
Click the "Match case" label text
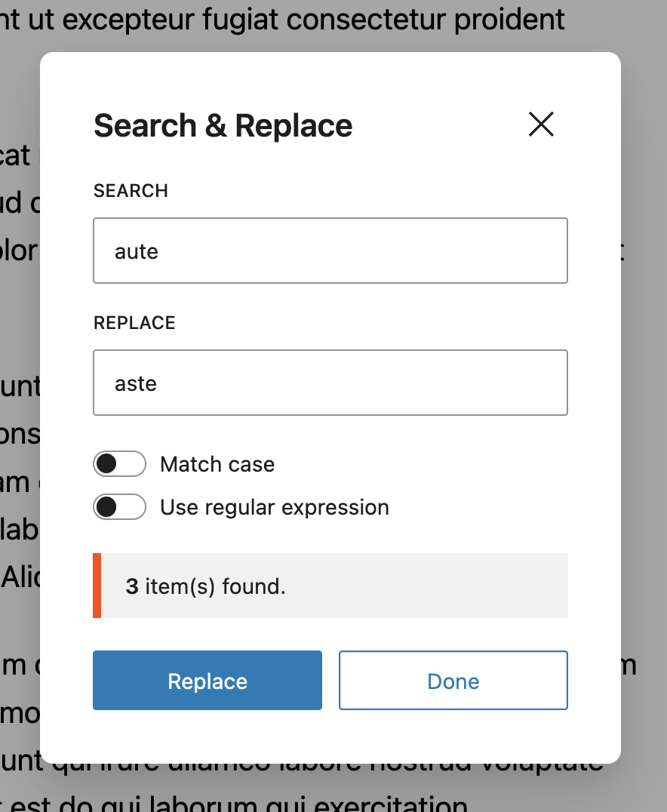tap(217, 464)
